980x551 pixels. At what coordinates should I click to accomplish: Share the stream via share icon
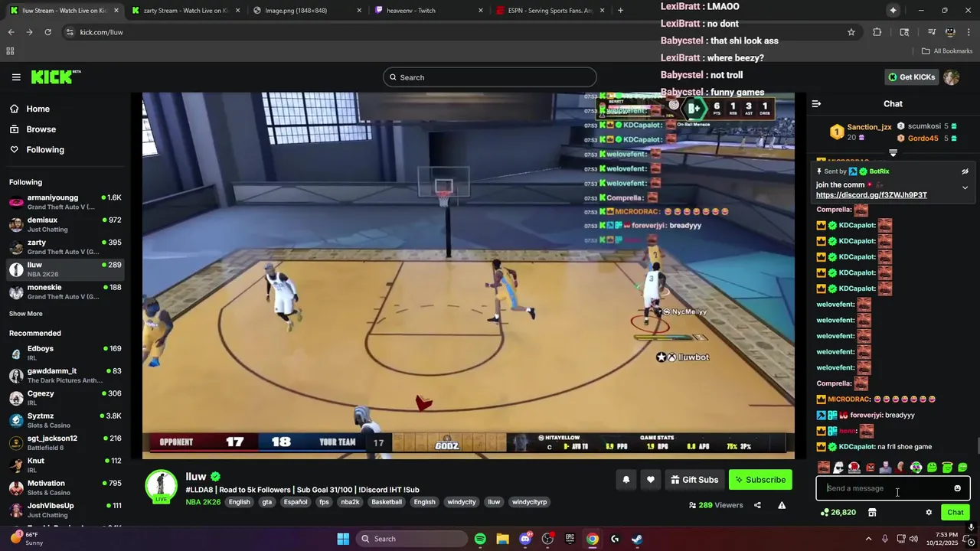coord(757,505)
